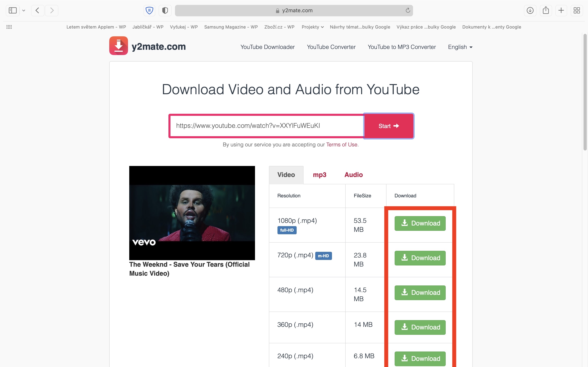Screen dimensions: 588x367
Task: Open a new tab with the plus icon
Action: [561, 10]
